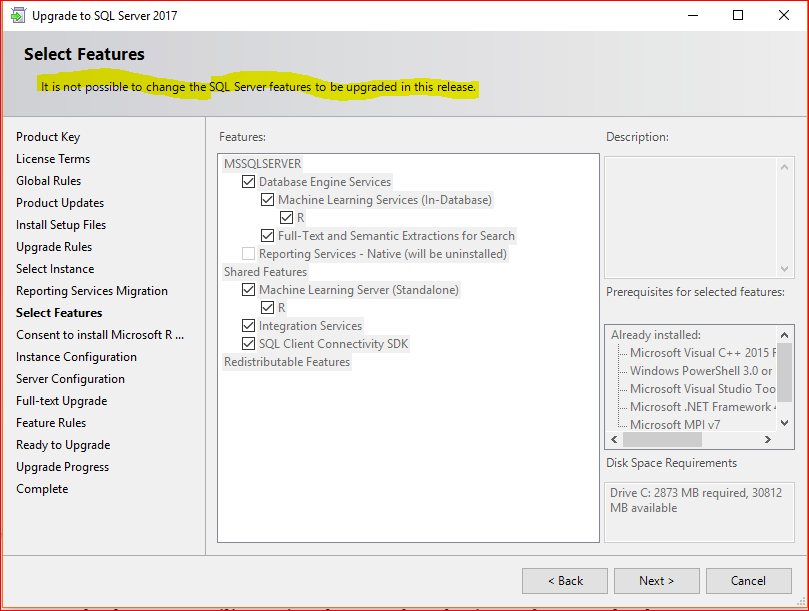
Task: Select Microsoft MPI v7 prerequisite
Action: pyautogui.click(x=675, y=425)
